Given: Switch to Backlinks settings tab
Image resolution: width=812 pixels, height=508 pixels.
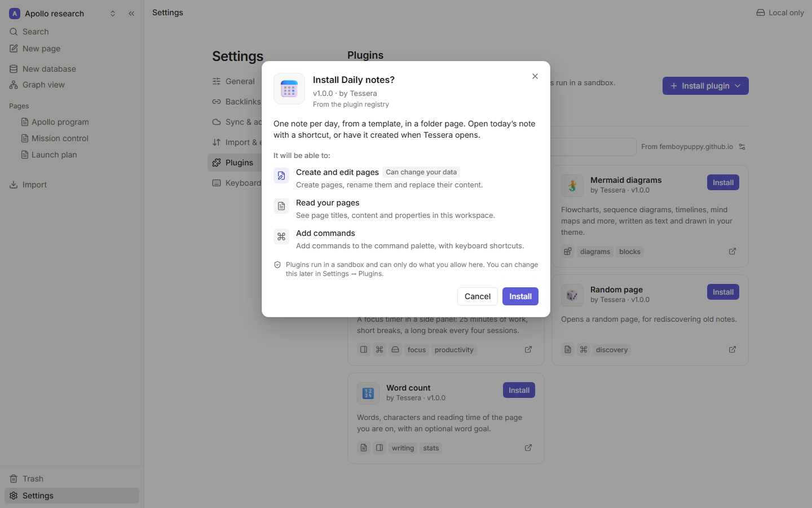Looking at the screenshot, I should [x=236, y=102].
